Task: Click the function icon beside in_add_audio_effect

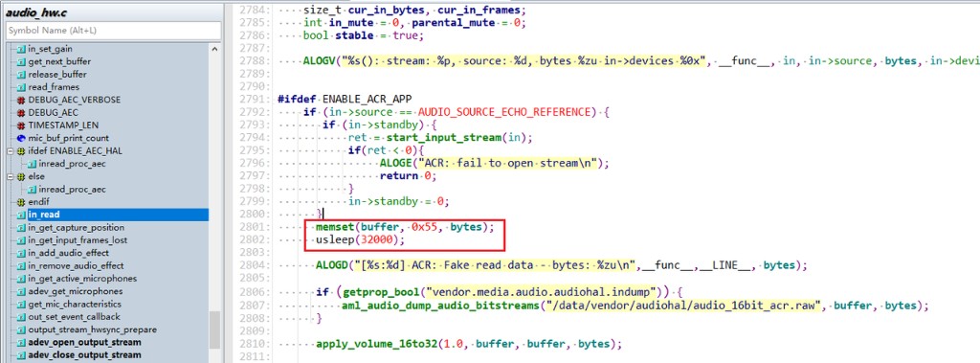Action: [x=21, y=253]
